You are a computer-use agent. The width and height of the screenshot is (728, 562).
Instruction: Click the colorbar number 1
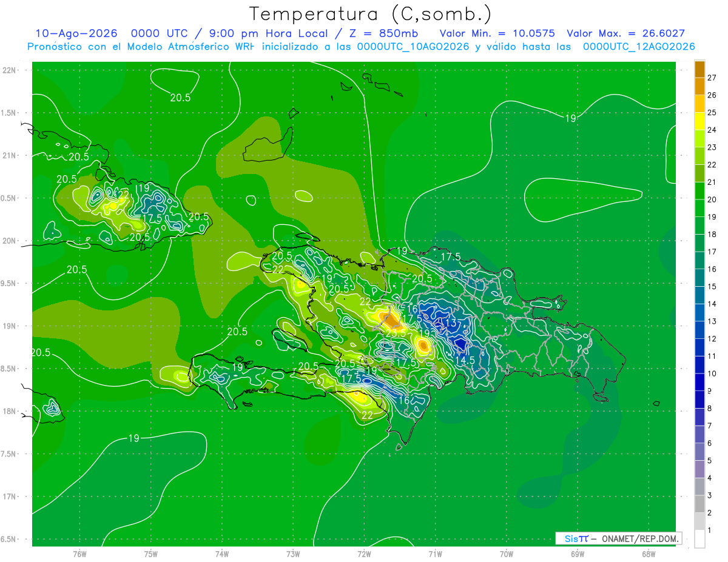coord(710,530)
